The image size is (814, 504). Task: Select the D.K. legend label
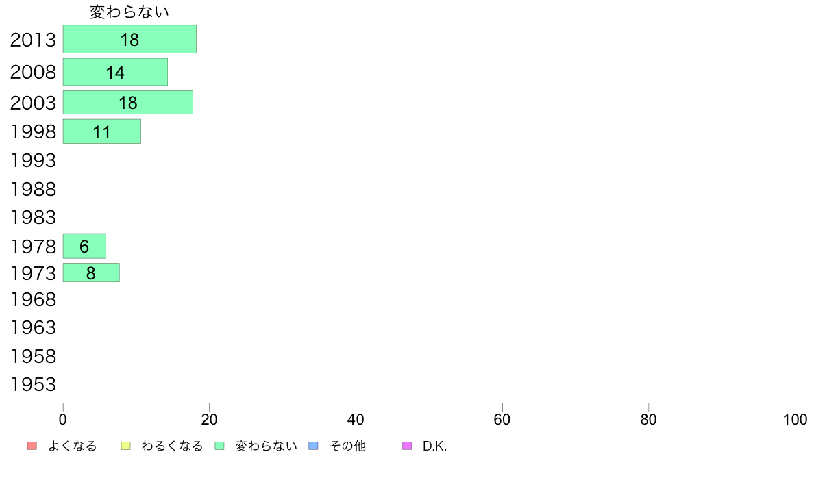pos(434,446)
